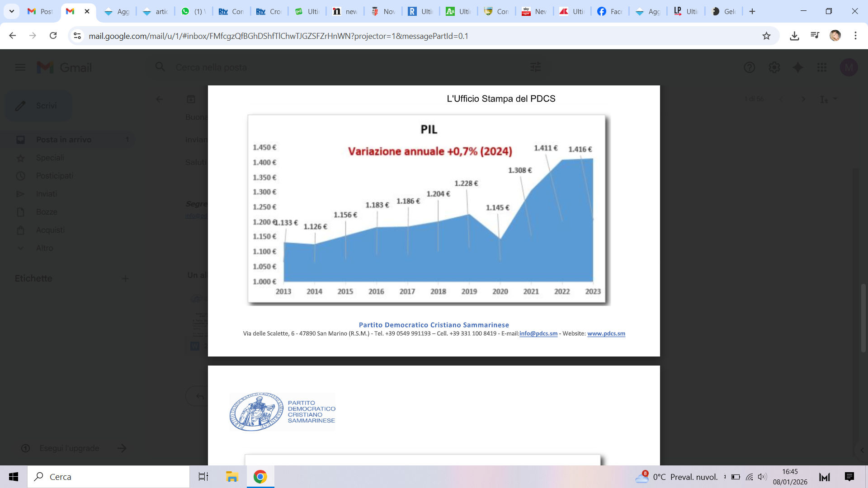Open the Chrome three-dot menu
868x488 pixels.
click(855, 36)
